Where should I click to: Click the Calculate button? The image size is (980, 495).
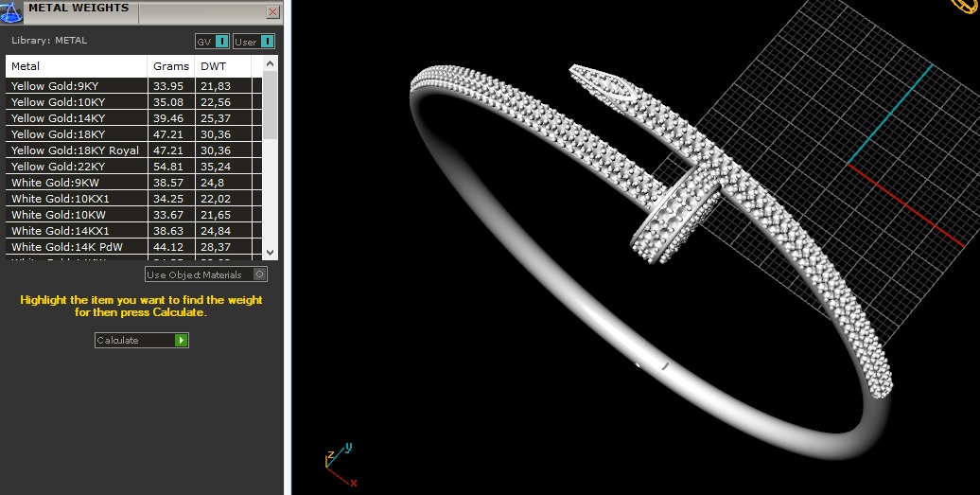click(x=141, y=340)
